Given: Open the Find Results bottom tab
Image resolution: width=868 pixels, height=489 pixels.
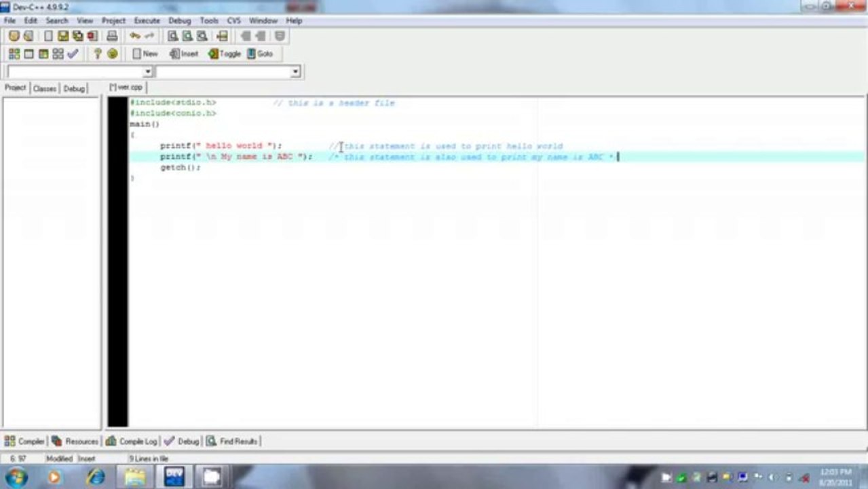Looking at the screenshot, I should (232, 441).
